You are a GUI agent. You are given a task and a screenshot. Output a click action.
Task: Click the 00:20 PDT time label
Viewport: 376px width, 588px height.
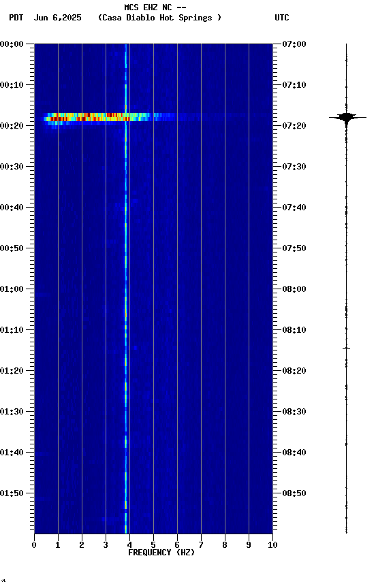coord(12,126)
